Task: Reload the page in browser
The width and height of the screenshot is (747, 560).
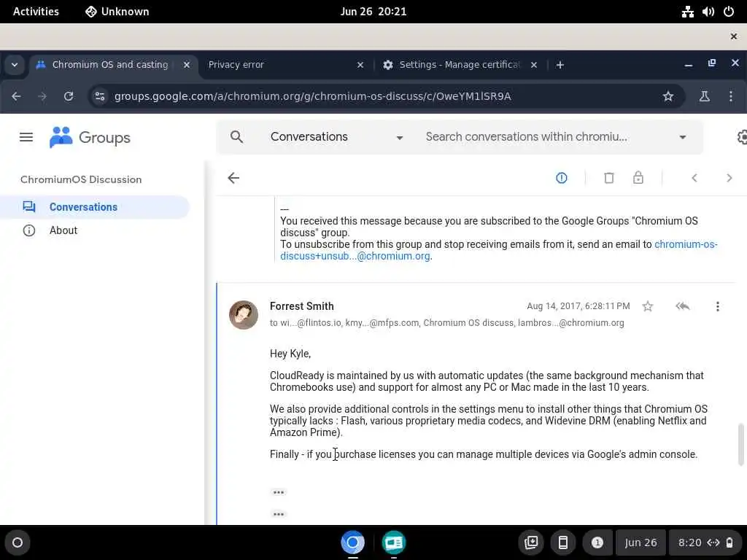Action: click(x=69, y=96)
